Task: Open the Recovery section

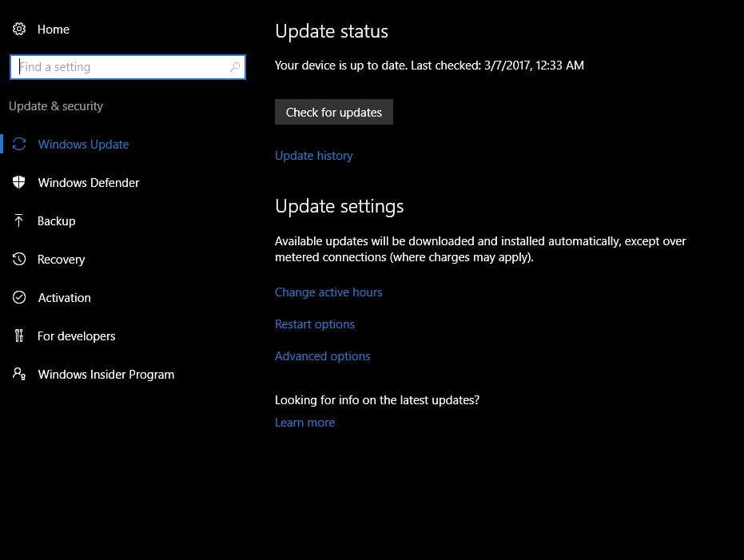Action: click(62, 260)
